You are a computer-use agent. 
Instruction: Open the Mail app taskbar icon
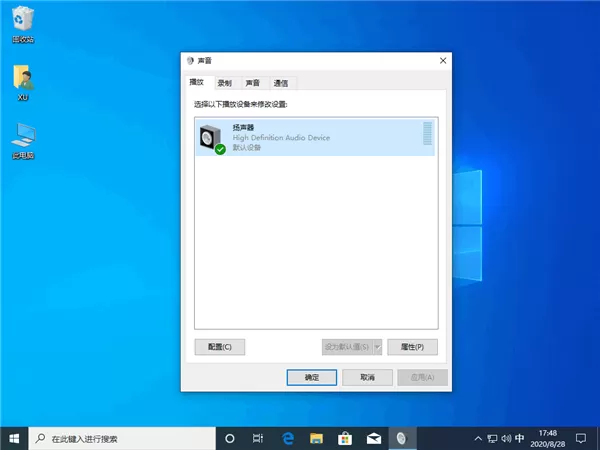pyautogui.click(x=373, y=439)
